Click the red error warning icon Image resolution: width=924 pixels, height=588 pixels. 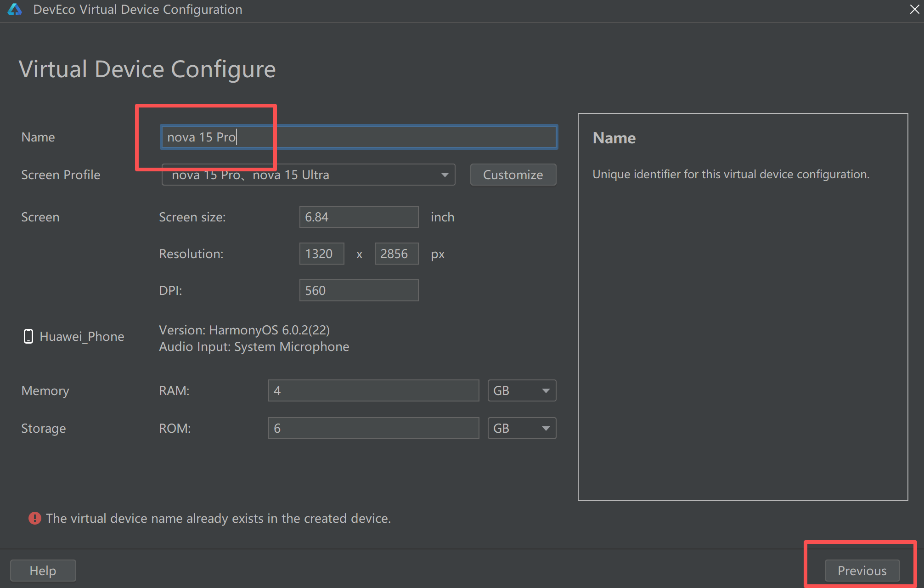(34, 518)
